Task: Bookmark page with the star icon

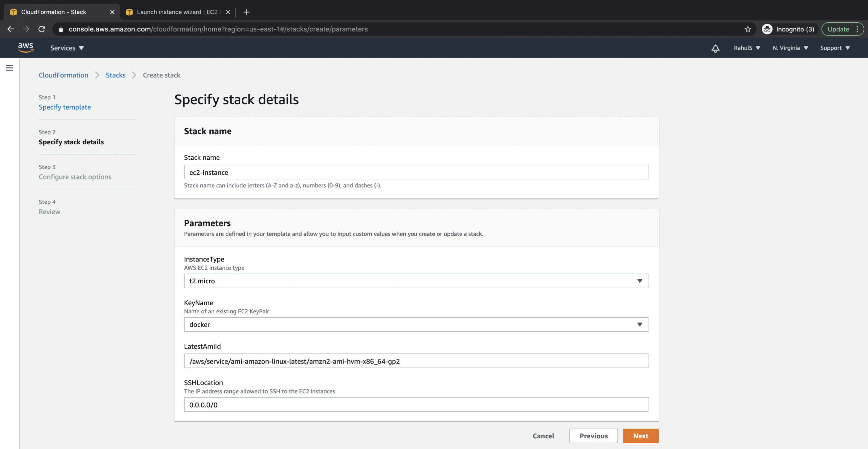Action: tap(748, 29)
